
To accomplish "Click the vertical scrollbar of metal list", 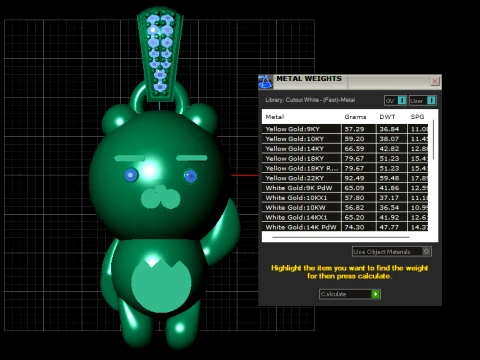I will [x=433, y=140].
